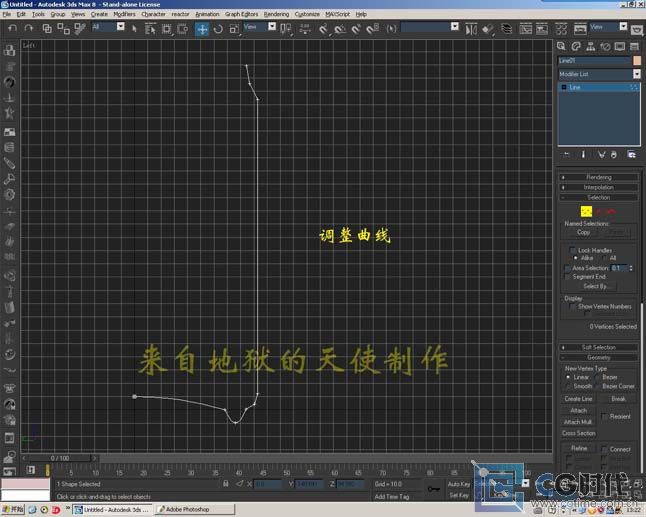The image size is (646, 517).
Task: Activate the Select Object arrow tool
Action: click(x=133, y=28)
